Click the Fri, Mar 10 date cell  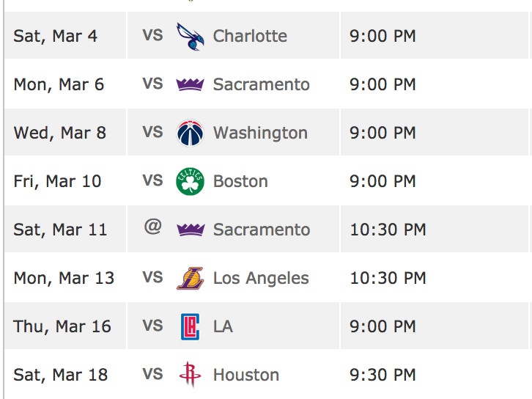click(65, 181)
